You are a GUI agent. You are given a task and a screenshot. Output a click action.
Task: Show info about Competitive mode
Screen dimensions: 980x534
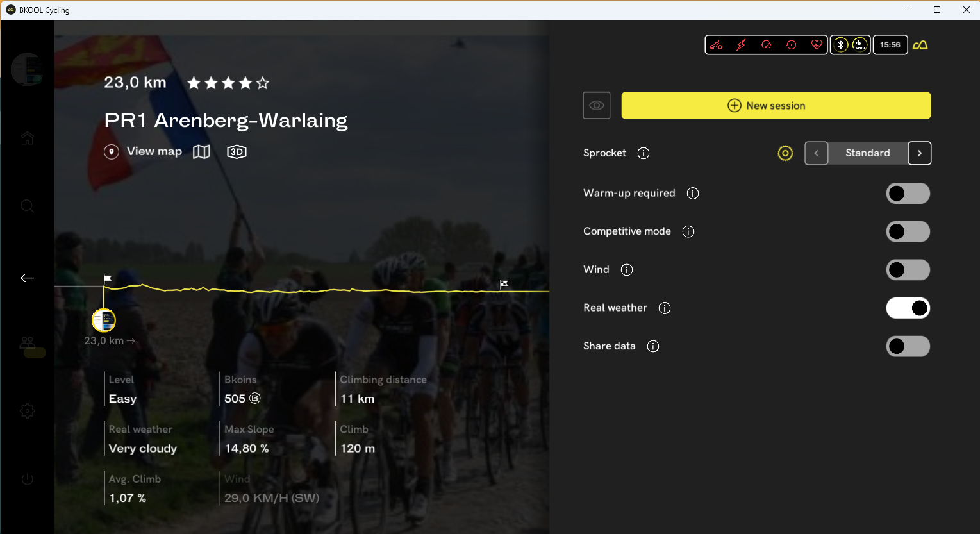coord(688,231)
